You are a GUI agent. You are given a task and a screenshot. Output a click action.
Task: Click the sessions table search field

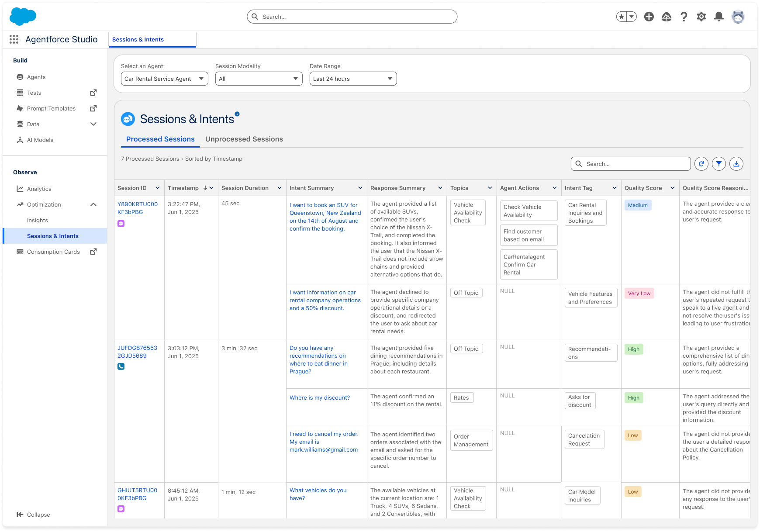pyautogui.click(x=631, y=164)
